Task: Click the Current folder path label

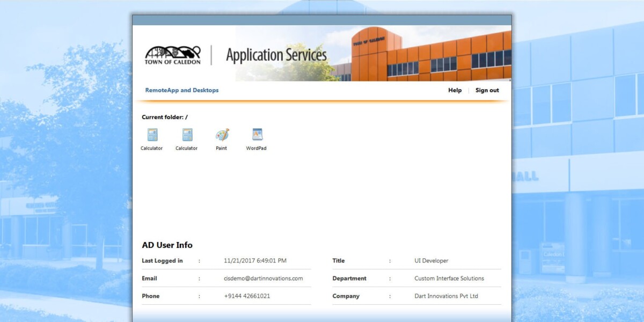Action: 165,117
